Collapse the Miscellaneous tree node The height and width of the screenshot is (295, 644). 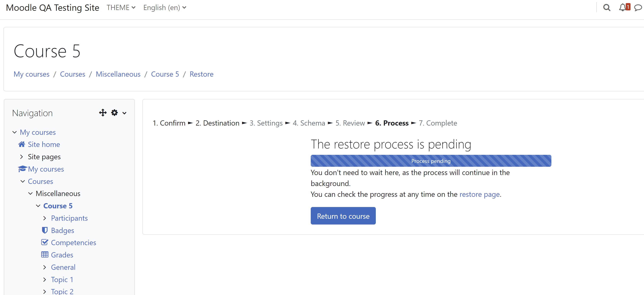30,194
